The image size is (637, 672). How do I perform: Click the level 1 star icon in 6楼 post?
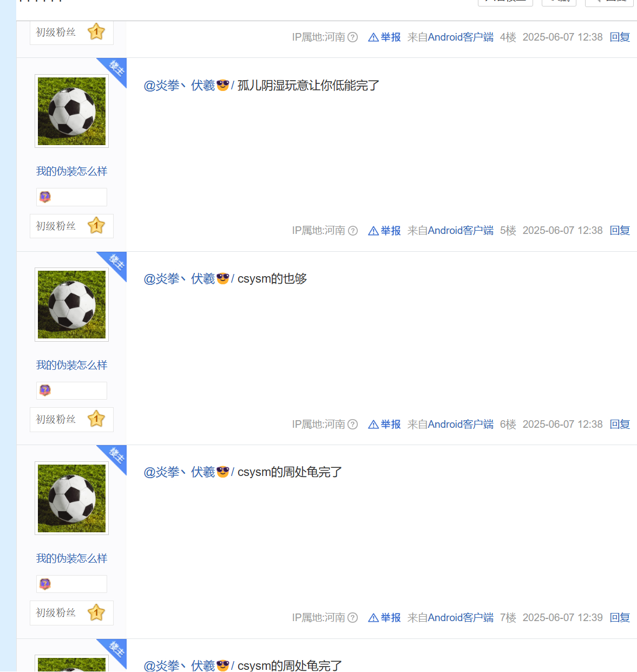(x=96, y=419)
